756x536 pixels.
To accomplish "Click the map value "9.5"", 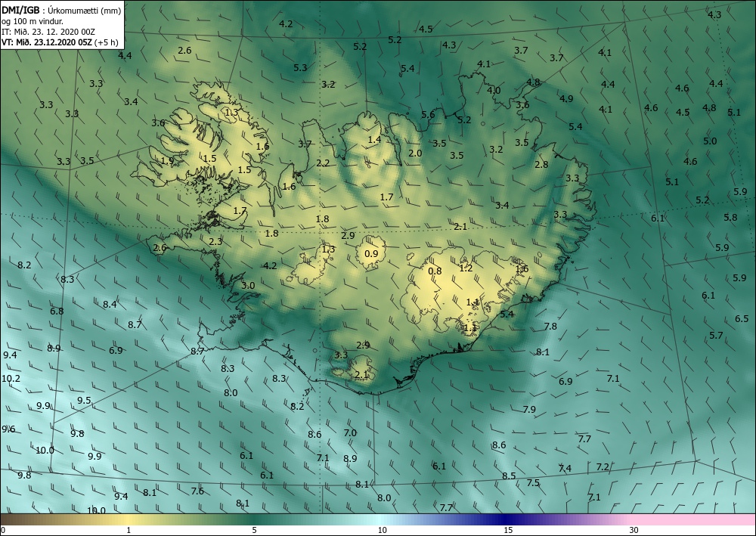I will pyautogui.click(x=84, y=401).
